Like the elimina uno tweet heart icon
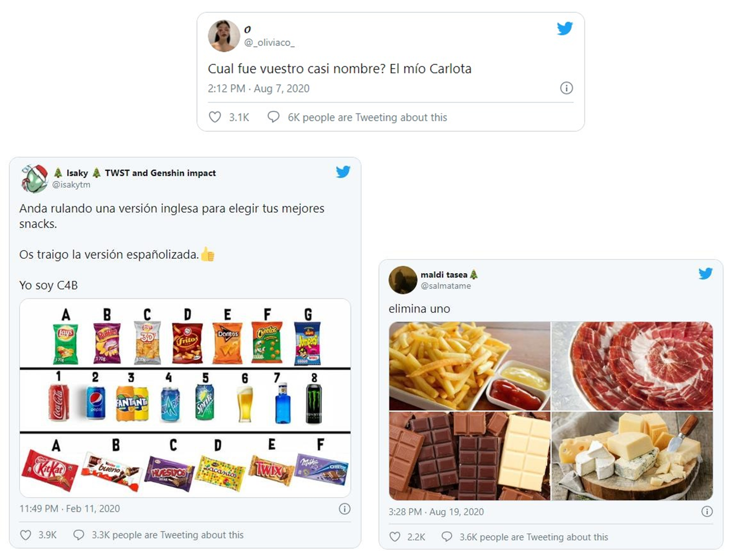Viewport: 736px width, 560px height. pyautogui.click(x=395, y=537)
